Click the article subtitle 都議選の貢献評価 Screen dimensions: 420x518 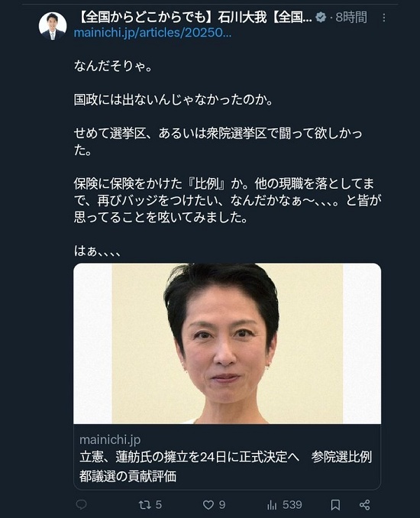point(128,476)
